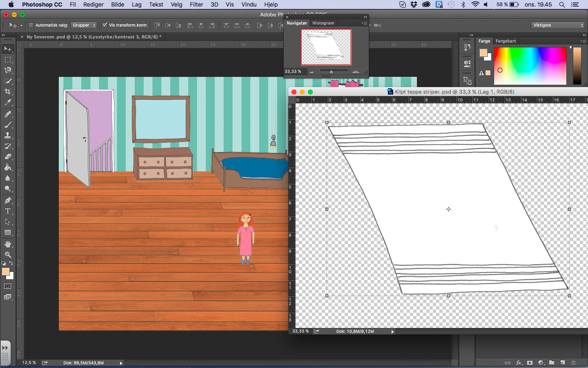Screen dimensions: 588x368
Task: Click the Navigator zoom out button
Action: (x=312, y=72)
